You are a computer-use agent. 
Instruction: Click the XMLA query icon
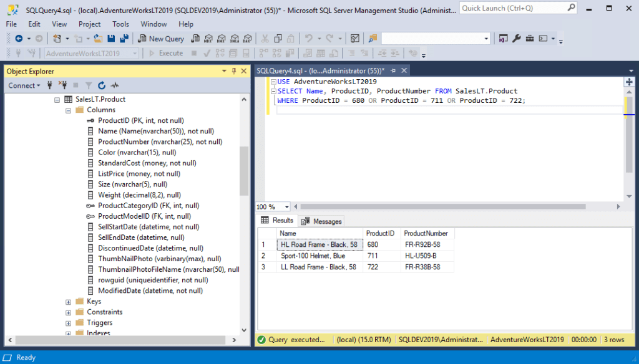235,38
